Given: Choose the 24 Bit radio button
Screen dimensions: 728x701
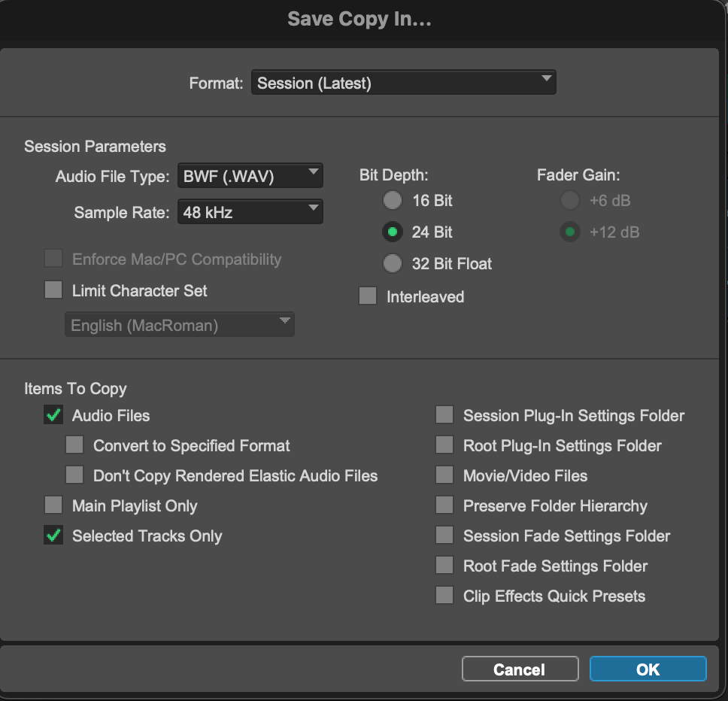Looking at the screenshot, I should coord(393,232).
